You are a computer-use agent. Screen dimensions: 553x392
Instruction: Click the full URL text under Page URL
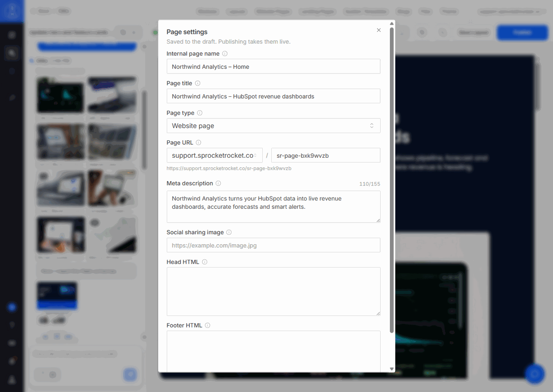[x=229, y=169]
